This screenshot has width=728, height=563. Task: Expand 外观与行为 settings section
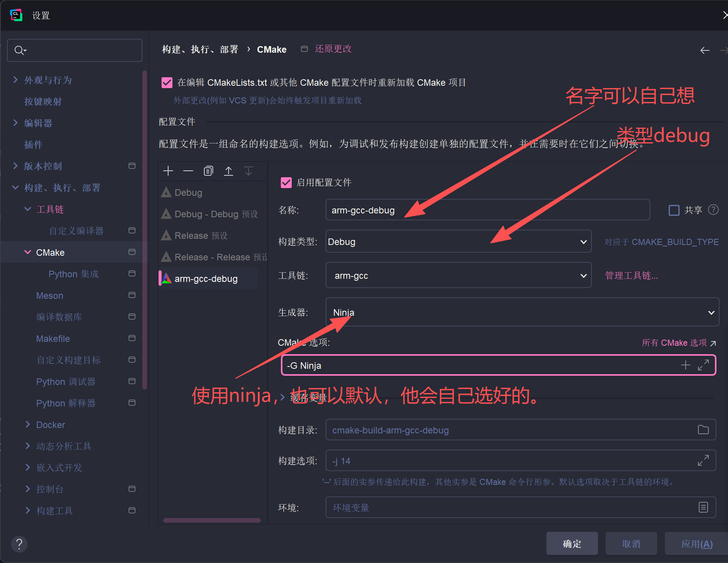pyautogui.click(x=15, y=80)
